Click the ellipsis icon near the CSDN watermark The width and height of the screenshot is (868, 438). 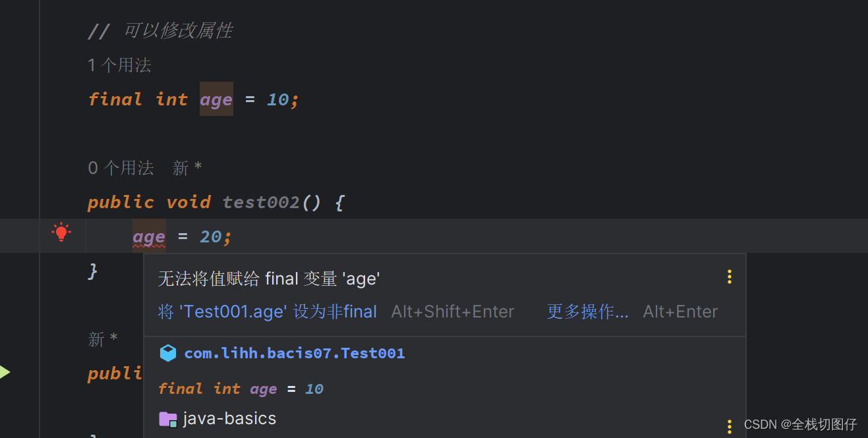(729, 427)
